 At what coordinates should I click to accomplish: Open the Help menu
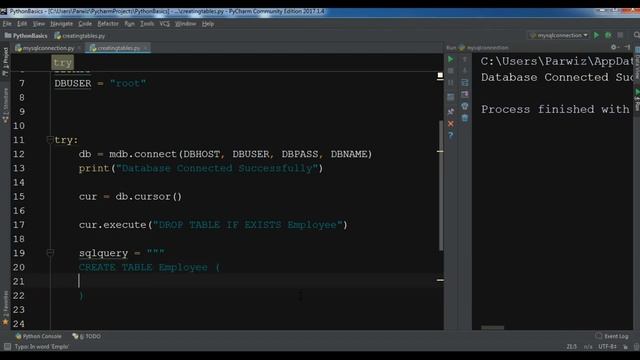[x=208, y=24]
